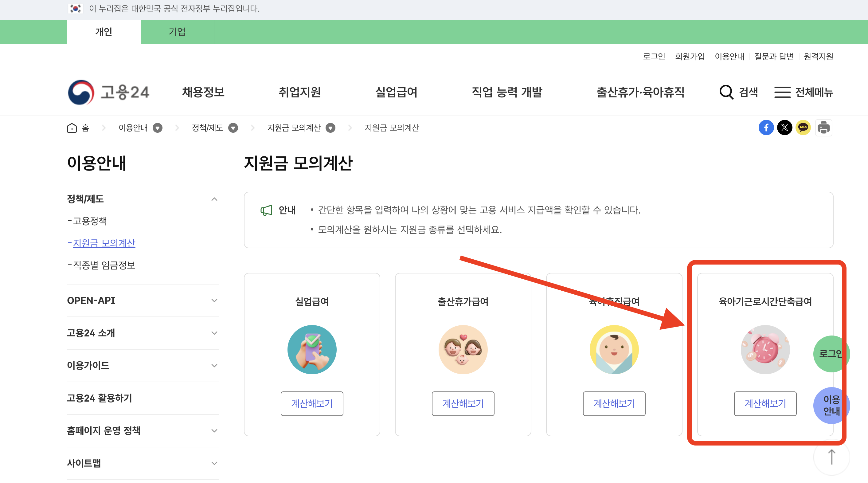868x483 pixels.
Task: Open 지원금 모의계산 breadcrumb dropdown
Action: point(330,128)
